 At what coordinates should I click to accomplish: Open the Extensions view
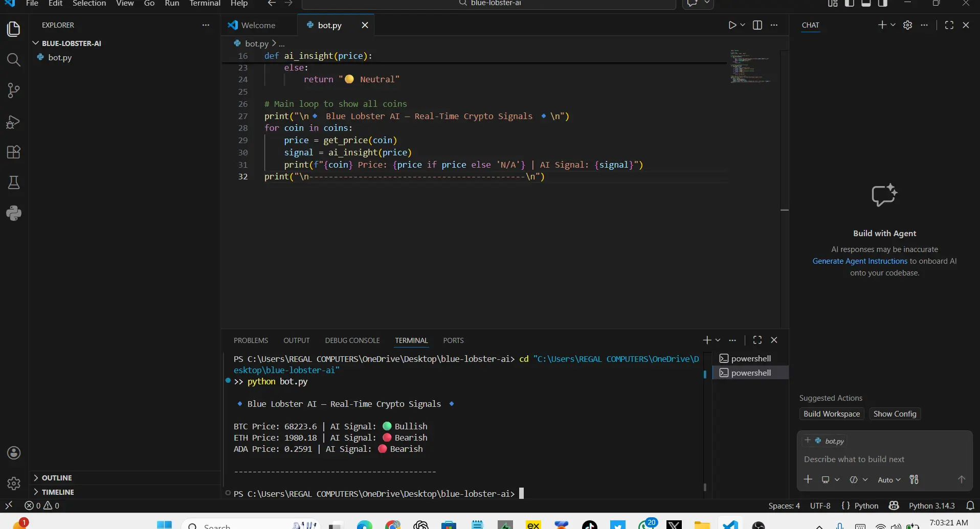tap(14, 152)
